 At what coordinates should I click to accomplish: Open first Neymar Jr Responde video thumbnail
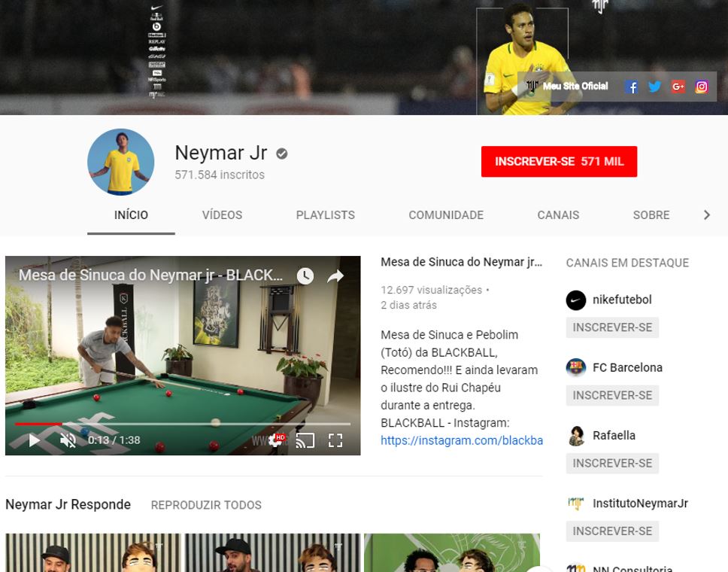pyautogui.click(x=93, y=552)
